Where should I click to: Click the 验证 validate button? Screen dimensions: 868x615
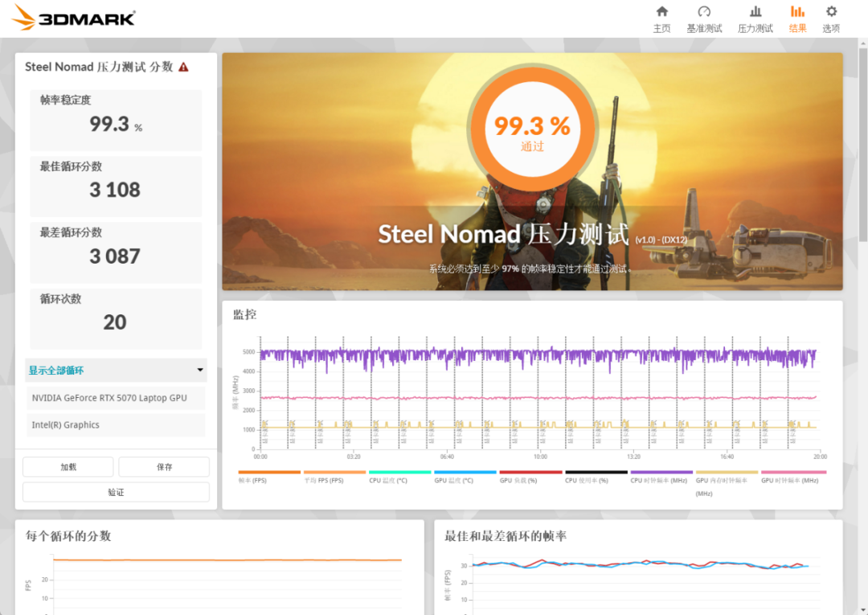click(116, 491)
